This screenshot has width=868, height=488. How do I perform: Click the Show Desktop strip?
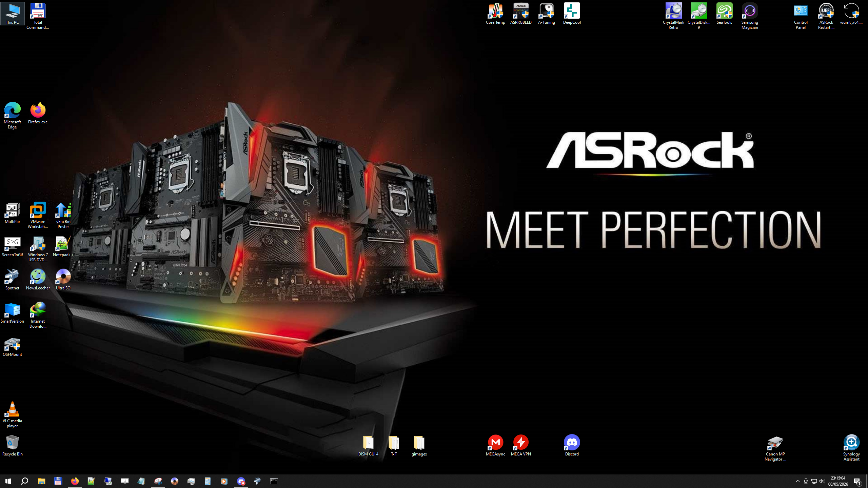[x=867, y=481]
